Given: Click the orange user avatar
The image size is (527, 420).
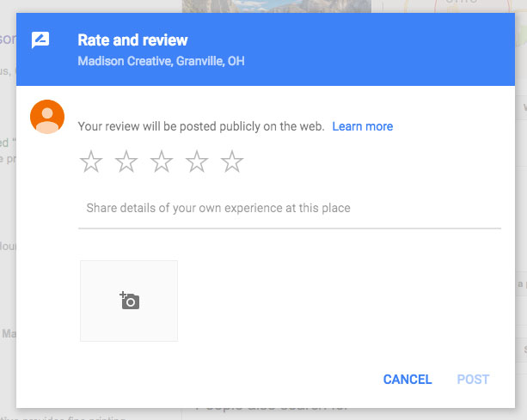Looking at the screenshot, I should (47, 117).
